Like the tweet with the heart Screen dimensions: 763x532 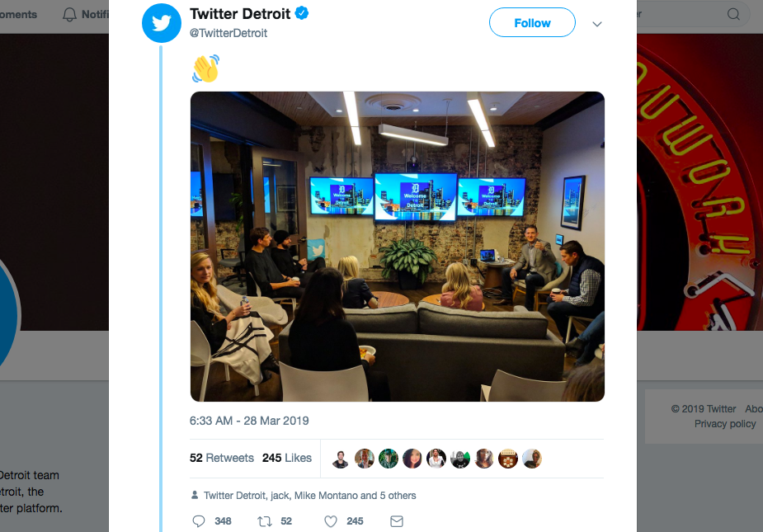click(x=330, y=520)
